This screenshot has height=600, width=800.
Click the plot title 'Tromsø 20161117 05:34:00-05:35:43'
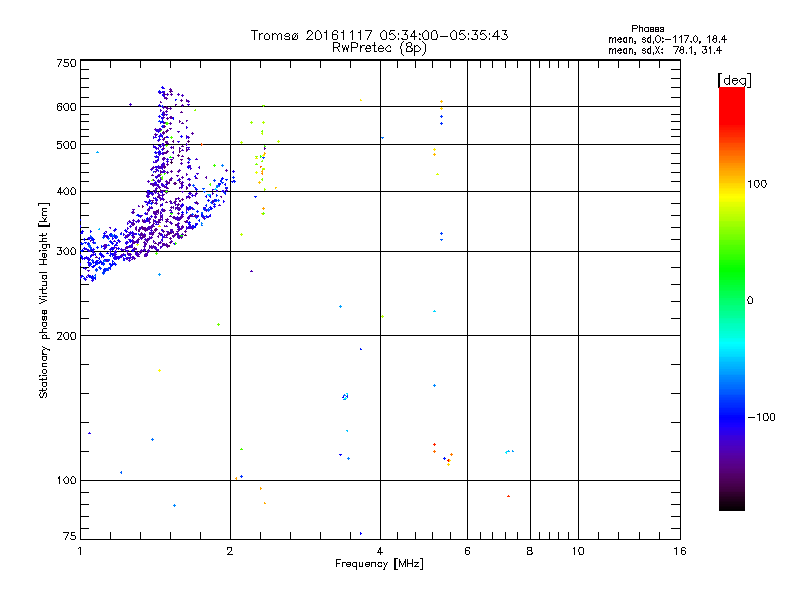point(379,35)
